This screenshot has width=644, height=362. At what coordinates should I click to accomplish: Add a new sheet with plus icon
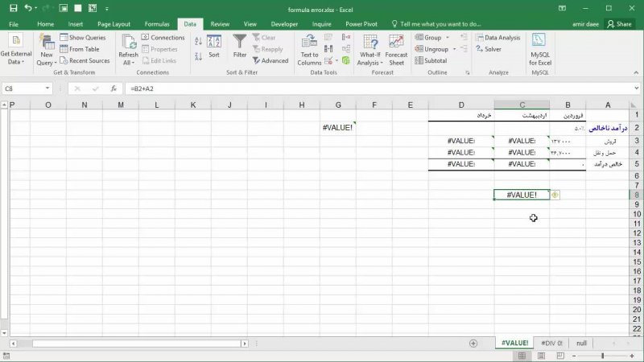(x=473, y=343)
